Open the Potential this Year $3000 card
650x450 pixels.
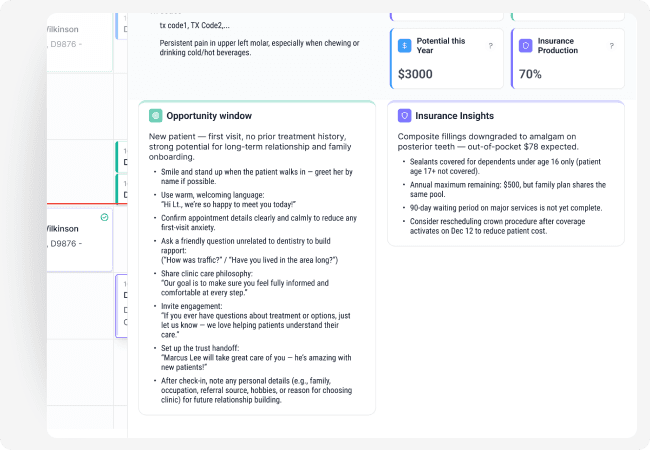(445, 60)
